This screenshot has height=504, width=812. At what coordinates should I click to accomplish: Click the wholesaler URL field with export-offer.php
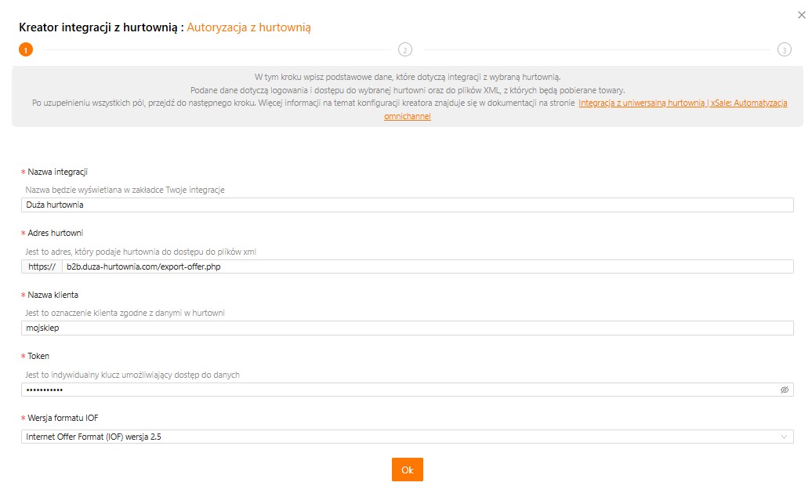coord(426,267)
